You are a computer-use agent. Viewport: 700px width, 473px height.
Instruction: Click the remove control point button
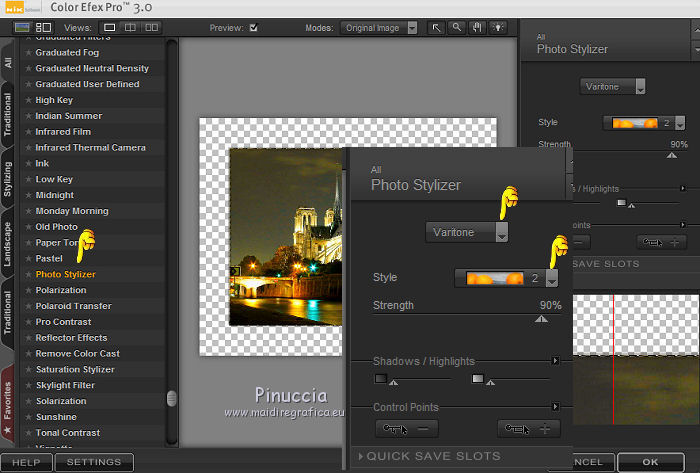point(407,429)
